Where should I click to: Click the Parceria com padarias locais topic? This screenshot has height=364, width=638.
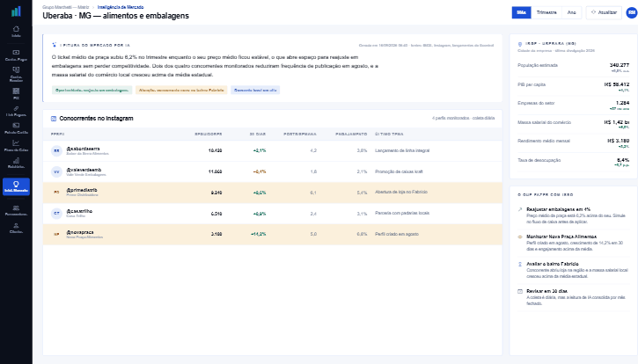[402, 213]
